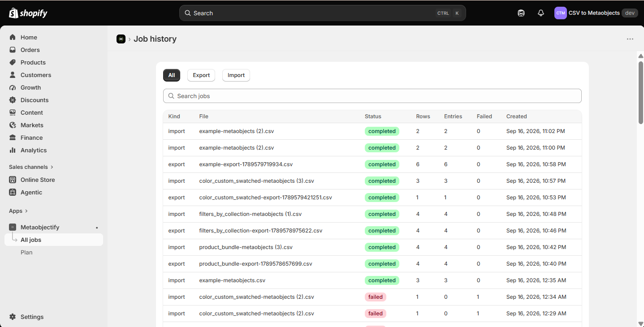Image resolution: width=644 pixels, height=327 pixels.
Task: Click the top Shopify Search bar
Action: (x=323, y=13)
